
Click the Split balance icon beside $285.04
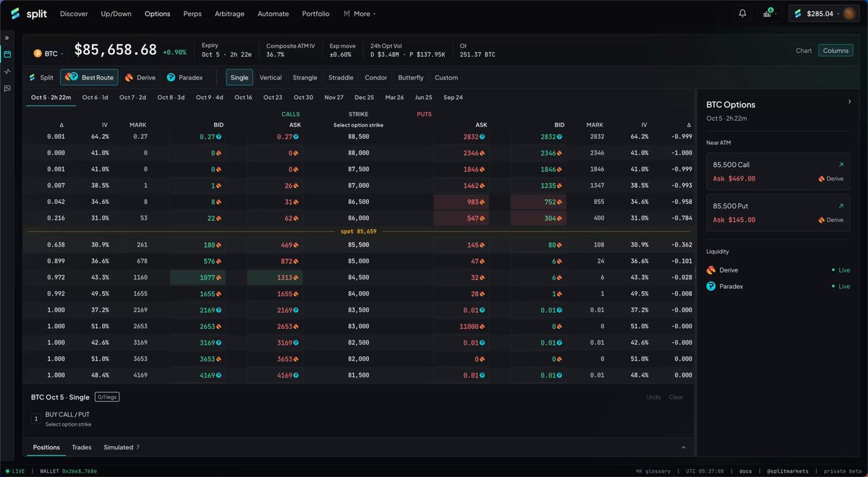click(799, 14)
